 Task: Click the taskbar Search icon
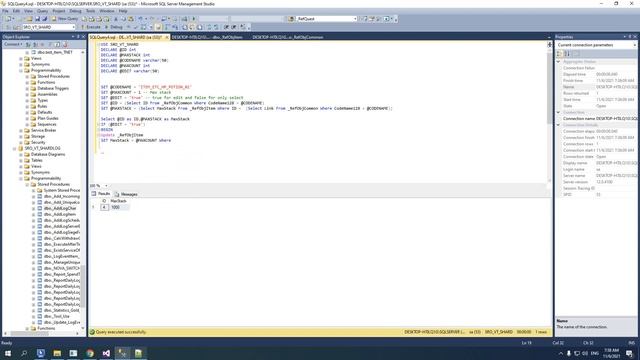click(x=24, y=353)
